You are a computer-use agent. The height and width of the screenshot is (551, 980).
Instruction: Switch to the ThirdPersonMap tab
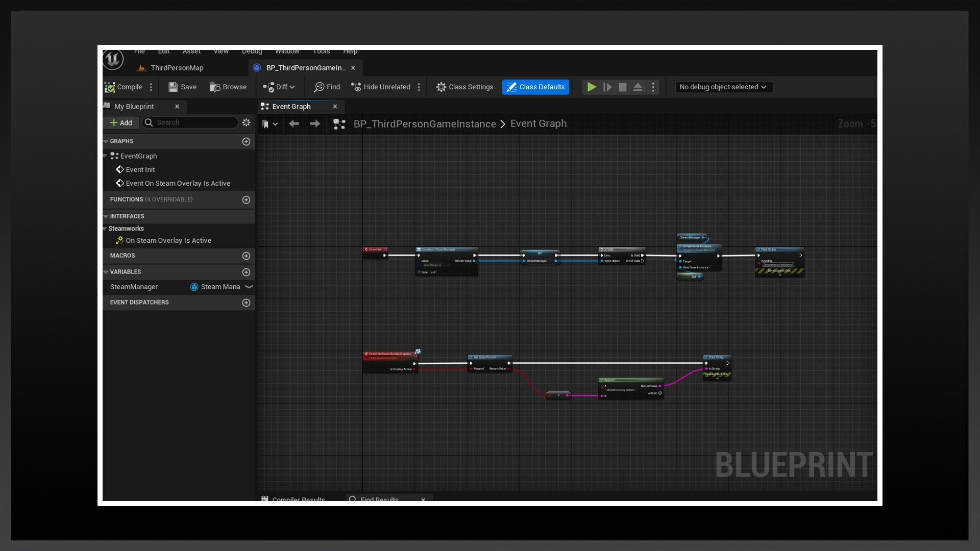(176, 67)
